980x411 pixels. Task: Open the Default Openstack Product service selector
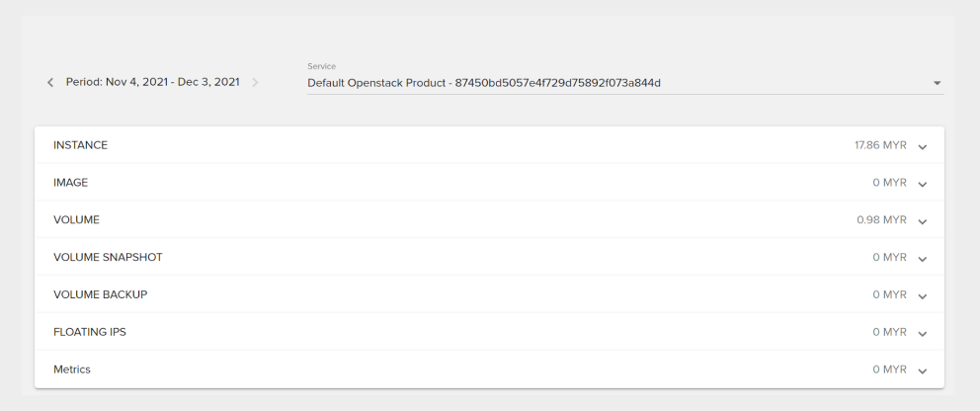coord(484,82)
